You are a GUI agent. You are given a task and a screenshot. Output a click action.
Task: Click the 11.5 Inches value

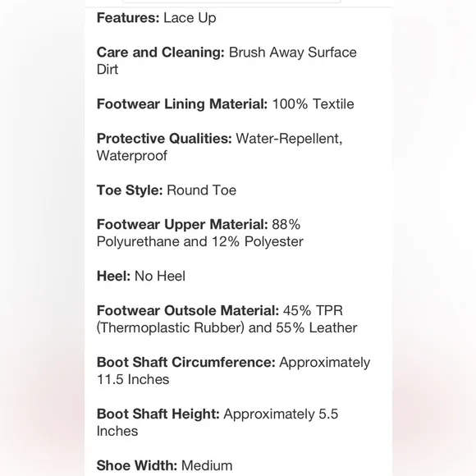click(133, 379)
